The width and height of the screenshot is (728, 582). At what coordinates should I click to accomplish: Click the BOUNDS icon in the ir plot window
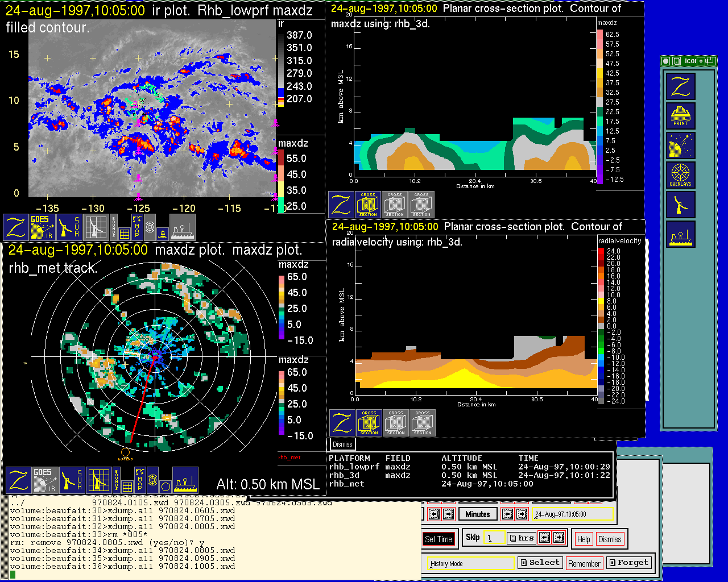point(114,227)
